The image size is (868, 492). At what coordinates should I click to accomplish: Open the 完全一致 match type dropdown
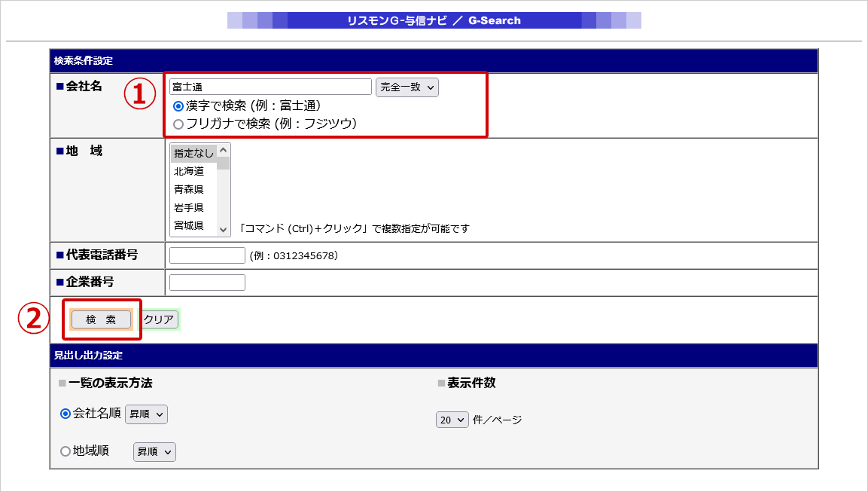[407, 87]
